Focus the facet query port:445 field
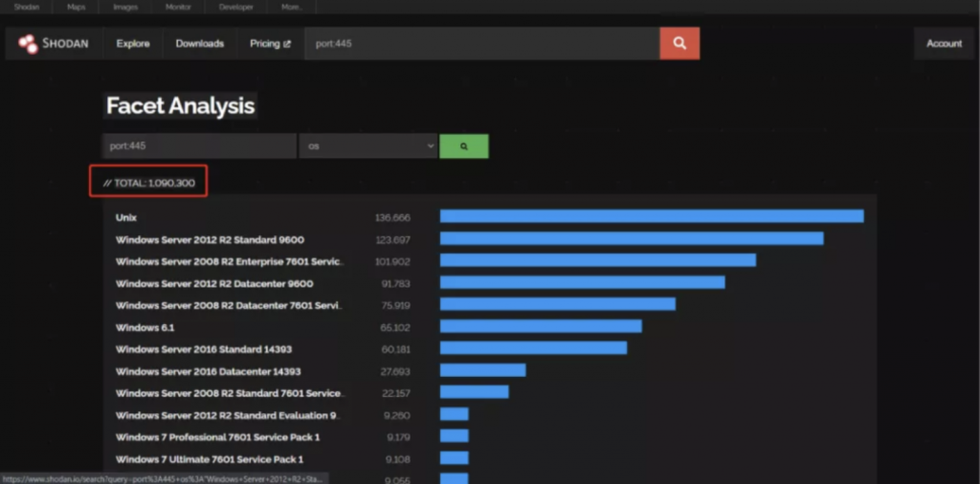980x484 pixels. tap(199, 146)
